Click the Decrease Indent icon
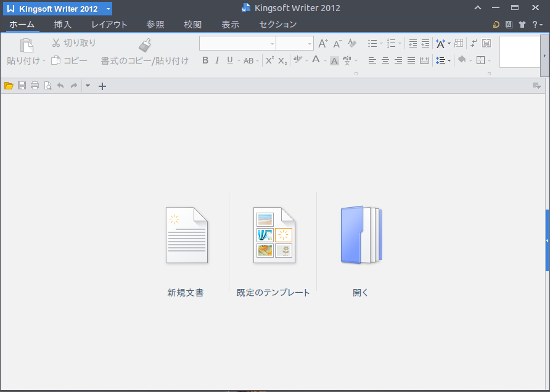This screenshot has height=392, width=550. pos(413,43)
